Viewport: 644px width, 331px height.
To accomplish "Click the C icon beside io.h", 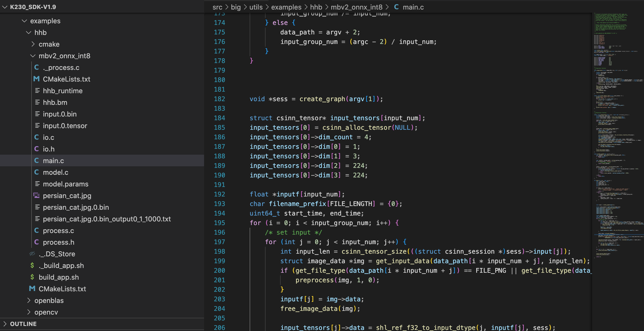I will (37, 149).
